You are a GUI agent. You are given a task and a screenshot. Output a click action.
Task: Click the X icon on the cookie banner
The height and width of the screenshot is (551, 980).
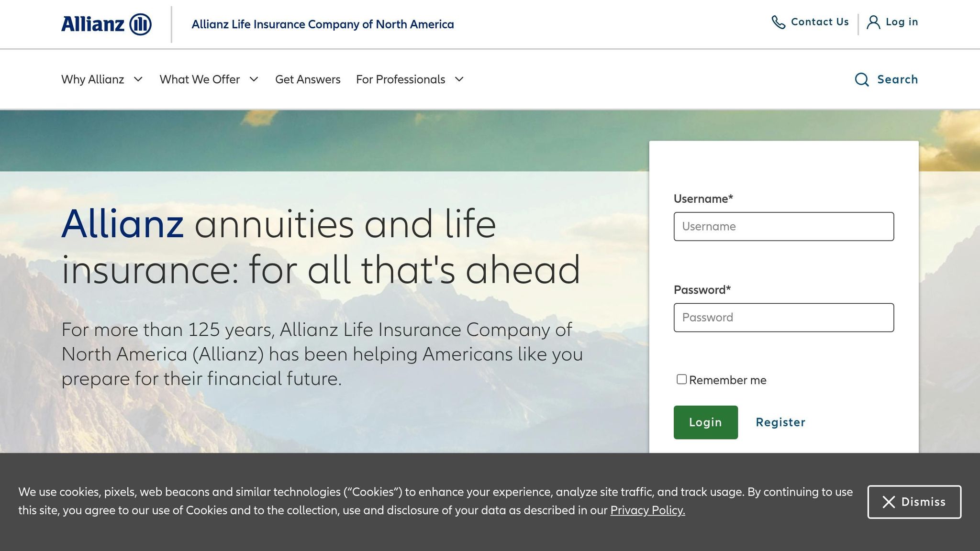point(888,502)
